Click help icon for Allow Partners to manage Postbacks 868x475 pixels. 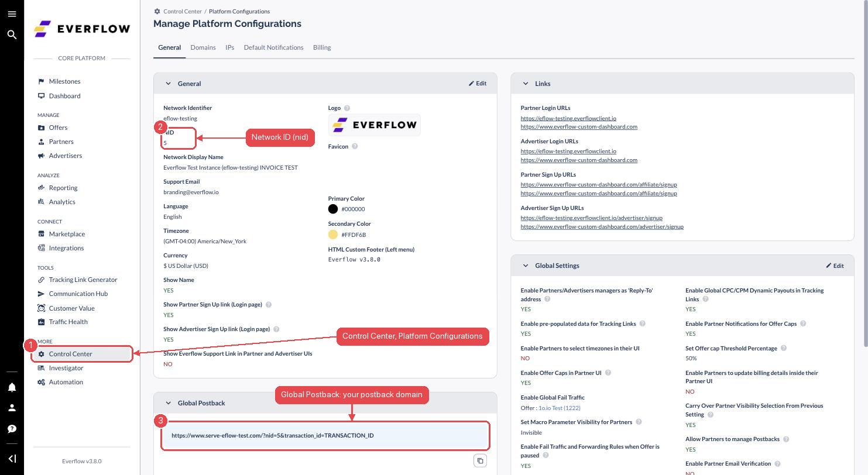(786, 439)
